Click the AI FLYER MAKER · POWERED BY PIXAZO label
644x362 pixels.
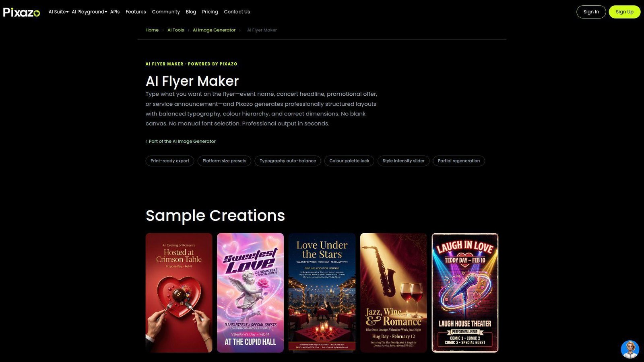pos(191,64)
